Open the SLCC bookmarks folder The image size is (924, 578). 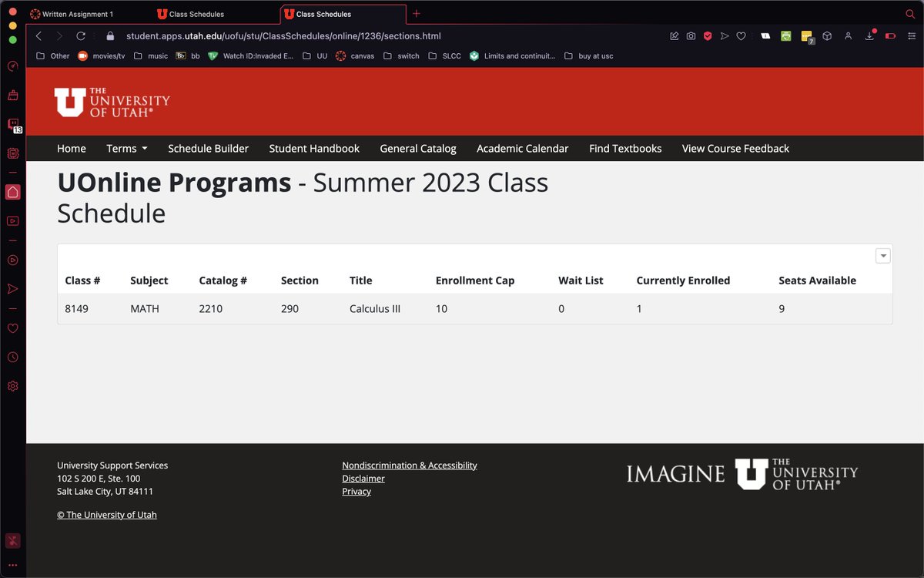(x=444, y=56)
